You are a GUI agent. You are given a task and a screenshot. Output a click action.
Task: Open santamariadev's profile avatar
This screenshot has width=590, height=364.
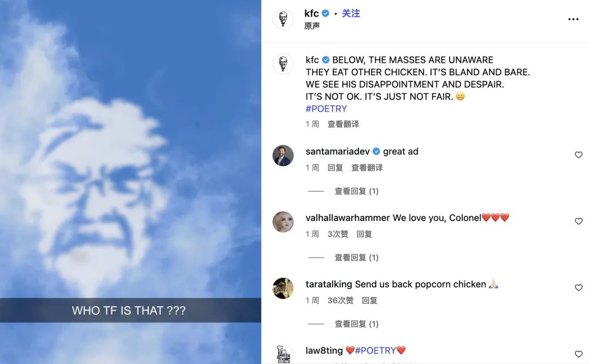pos(283,156)
